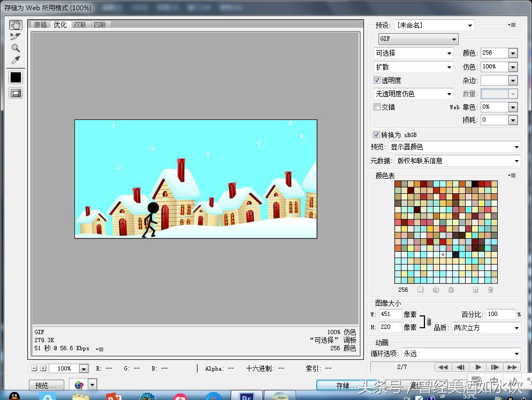The width and height of the screenshot is (532, 400).
Task: Enable the 交错 interlaced checkbox
Action: pos(377,107)
